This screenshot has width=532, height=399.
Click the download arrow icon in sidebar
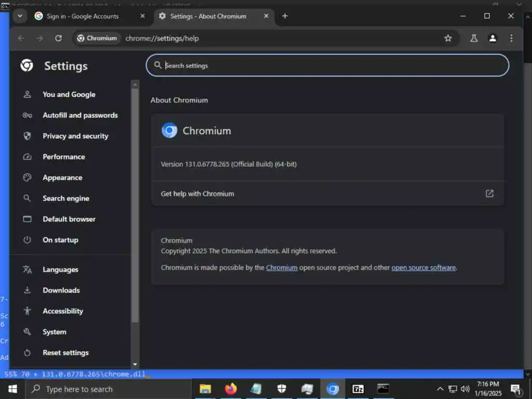[x=27, y=290]
